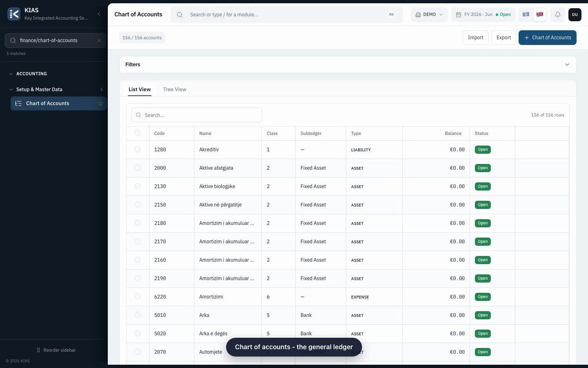Click the Arka e degës name cell
This screenshot has width=588, height=368.
coord(213,334)
